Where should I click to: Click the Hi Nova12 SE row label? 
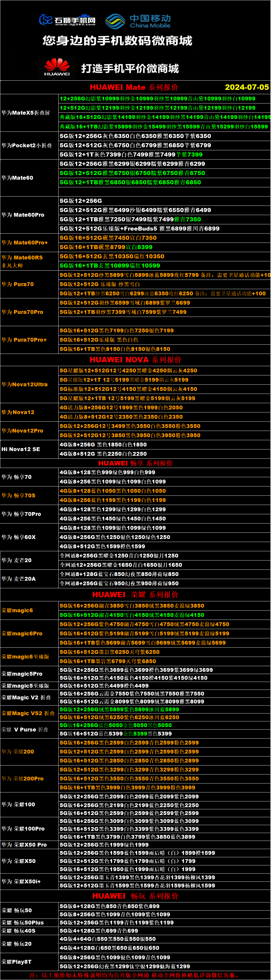[20, 449]
